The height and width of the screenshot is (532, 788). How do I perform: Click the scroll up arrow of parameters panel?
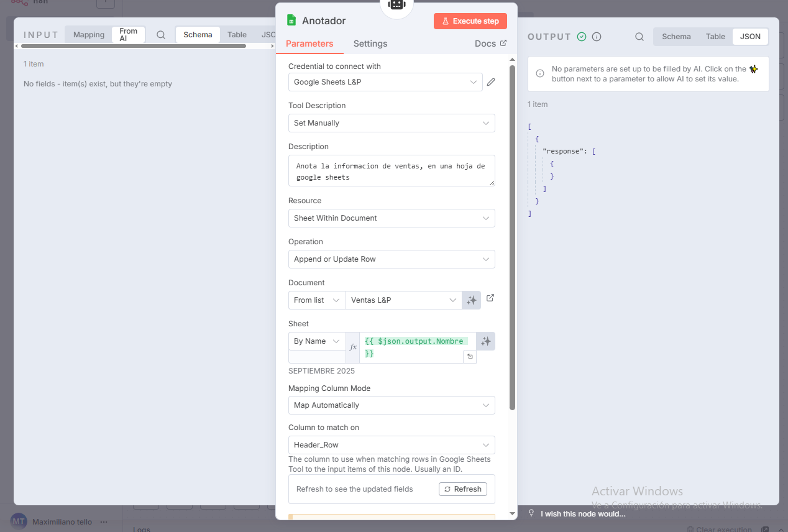512,60
